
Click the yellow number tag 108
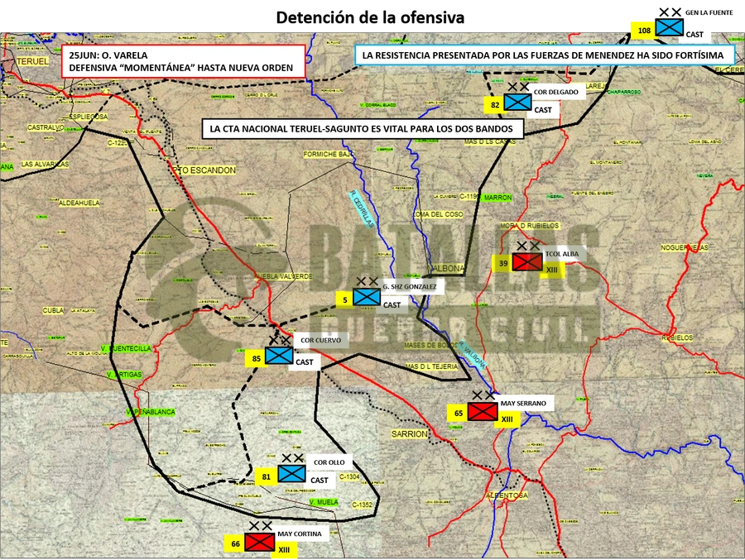pyautogui.click(x=644, y=31)
